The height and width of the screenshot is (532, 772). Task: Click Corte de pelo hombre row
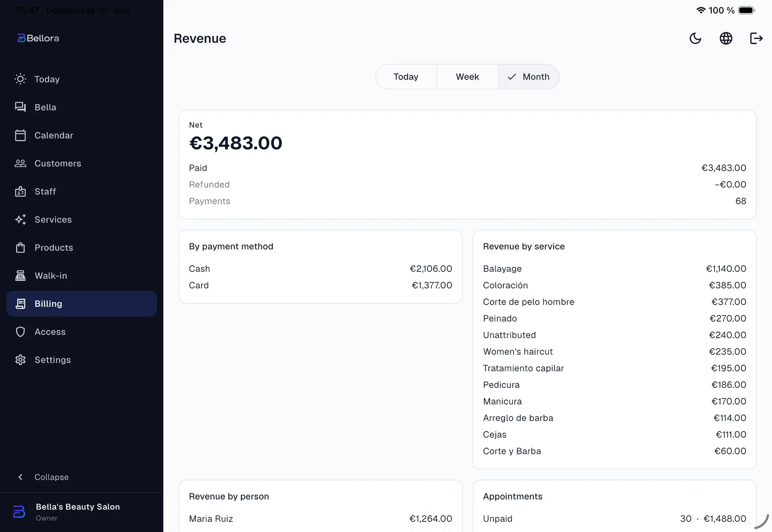click(614, 302)
